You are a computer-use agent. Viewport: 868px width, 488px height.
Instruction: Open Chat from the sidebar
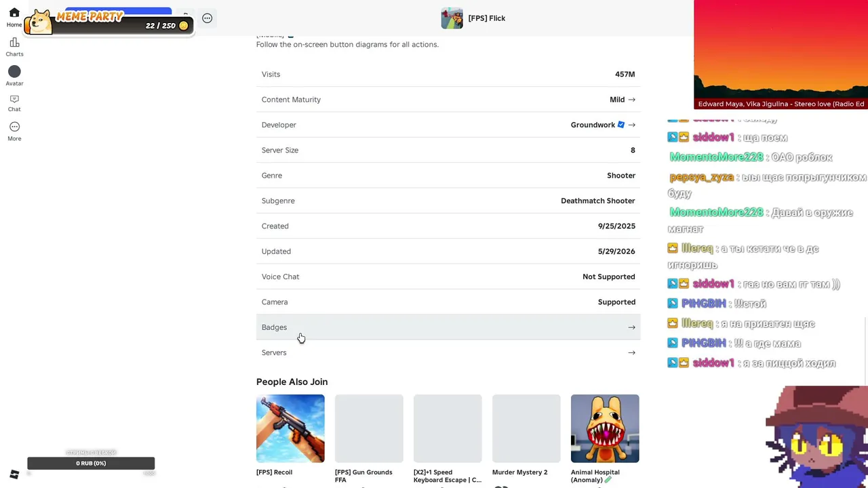pos(14,103)
